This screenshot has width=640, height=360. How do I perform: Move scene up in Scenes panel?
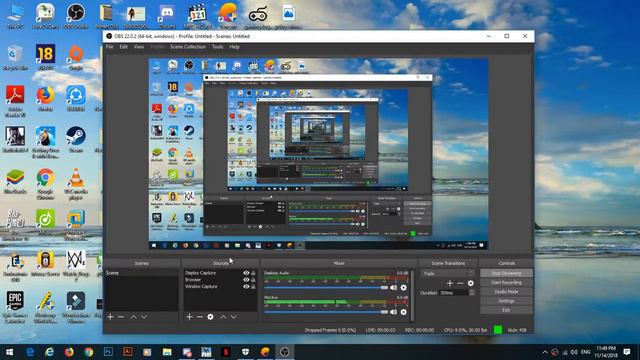(133, 317)
